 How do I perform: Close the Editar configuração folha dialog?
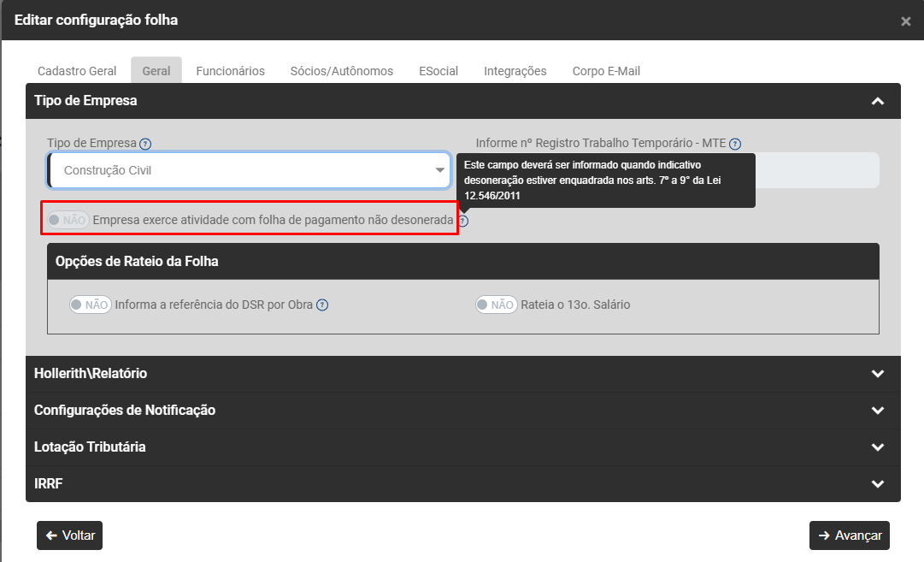[x=905, y=21]
